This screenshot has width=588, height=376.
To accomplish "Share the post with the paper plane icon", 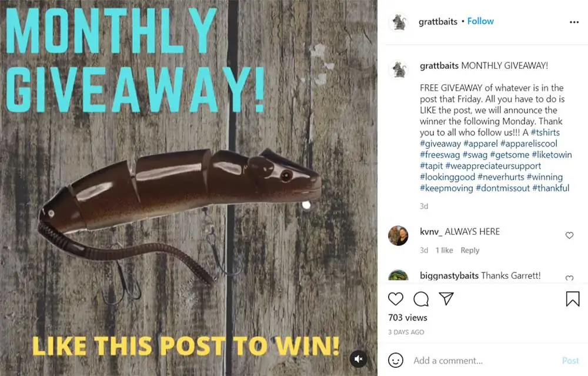I will [x=446, y=299].
